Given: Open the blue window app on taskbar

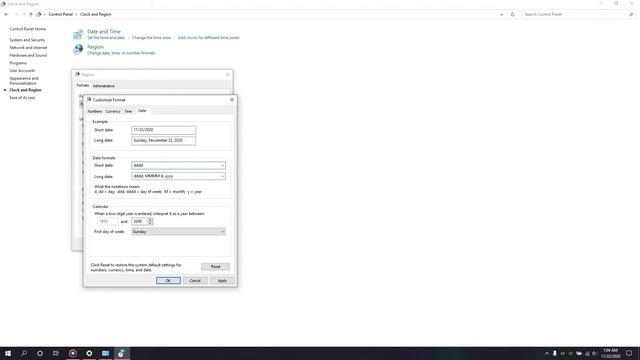Looking at the screenshot, I should tap(105, 353).
